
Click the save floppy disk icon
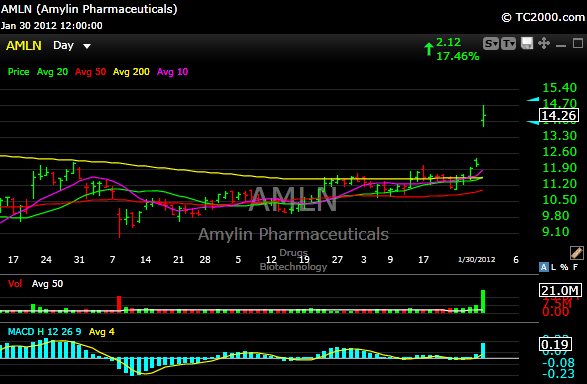click(x=527, y=43)
